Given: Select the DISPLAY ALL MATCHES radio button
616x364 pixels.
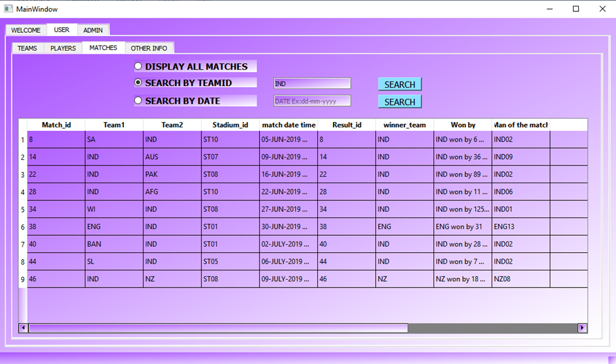Looking at the screenshot, I should click(137, 66).
